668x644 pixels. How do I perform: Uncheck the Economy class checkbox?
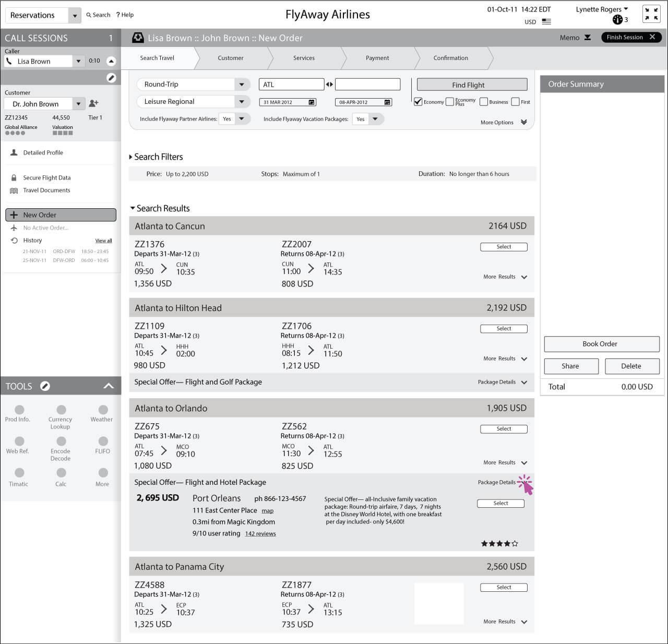(418, 102)
